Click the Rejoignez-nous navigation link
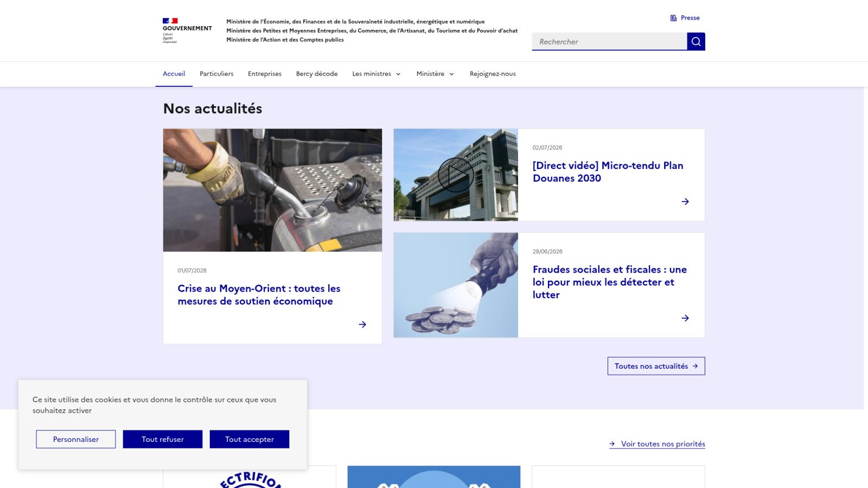Screen dimensions: 868x488 pos(493,74)
